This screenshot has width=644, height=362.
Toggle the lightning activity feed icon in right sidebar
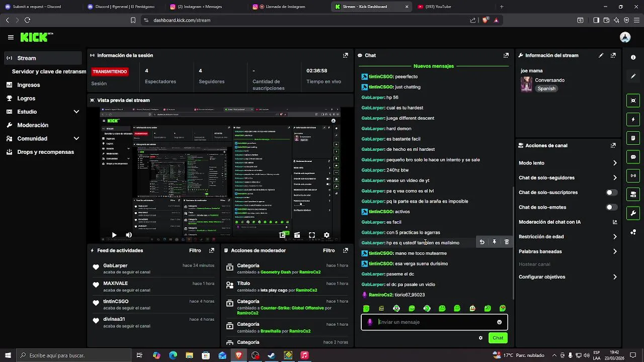pos(633,120)
